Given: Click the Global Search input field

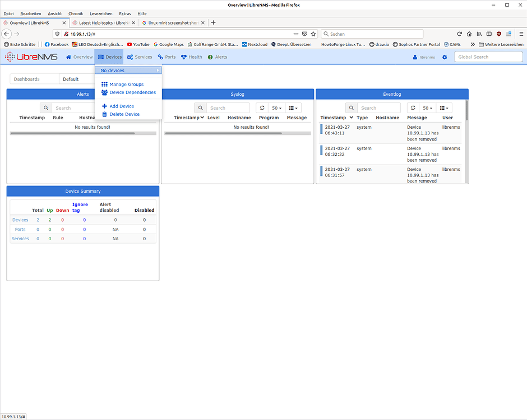Looking at the screenshot, I should coord(488,57).
